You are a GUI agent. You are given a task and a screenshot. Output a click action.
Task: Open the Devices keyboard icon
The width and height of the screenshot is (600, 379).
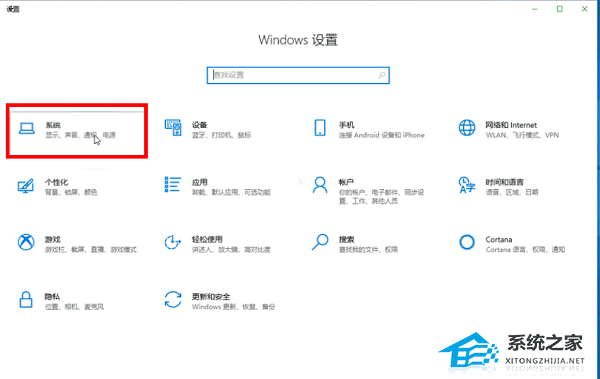pos(173,127)
